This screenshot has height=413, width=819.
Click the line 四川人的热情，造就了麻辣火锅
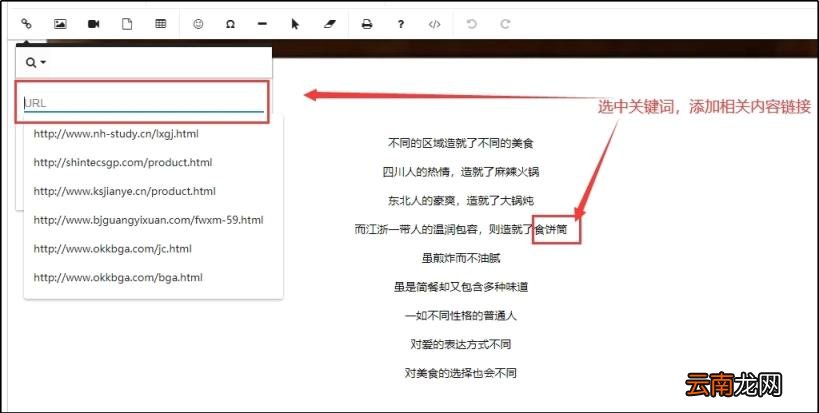461,172
